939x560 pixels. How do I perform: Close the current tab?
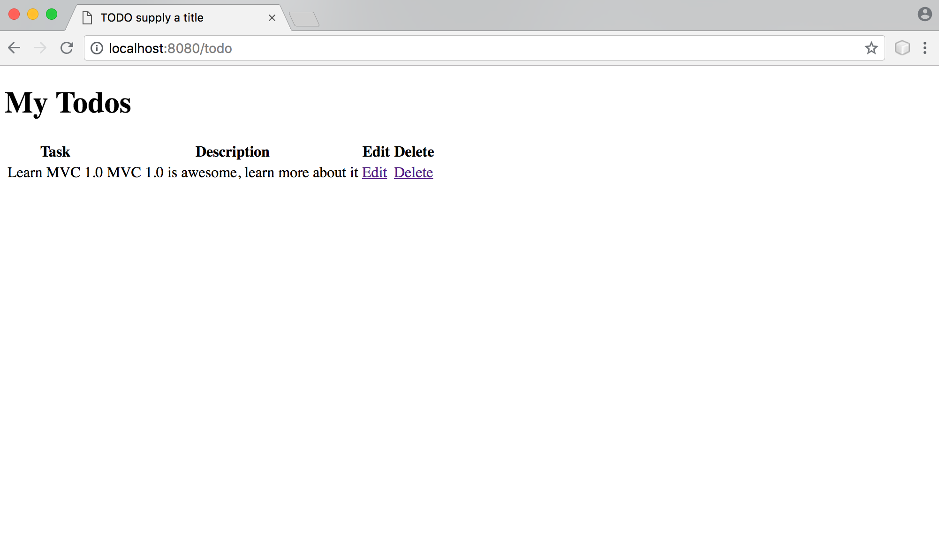(x=272, y=18)
